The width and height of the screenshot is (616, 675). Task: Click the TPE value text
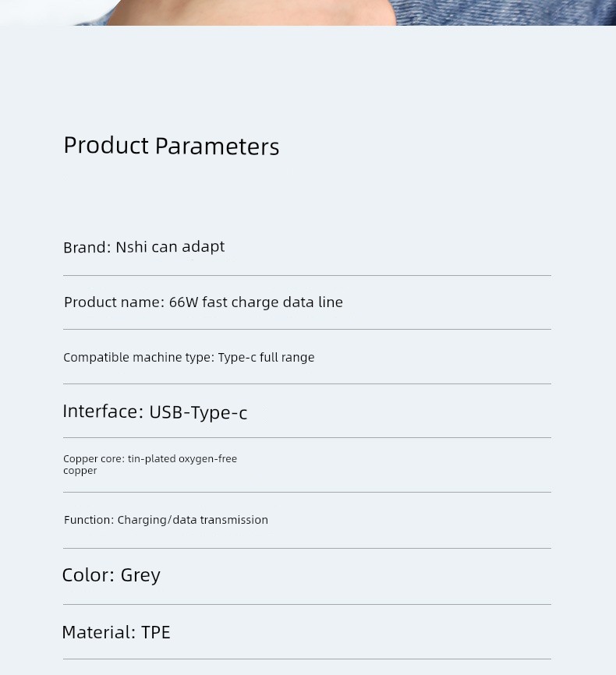click(x=156, y=632)
